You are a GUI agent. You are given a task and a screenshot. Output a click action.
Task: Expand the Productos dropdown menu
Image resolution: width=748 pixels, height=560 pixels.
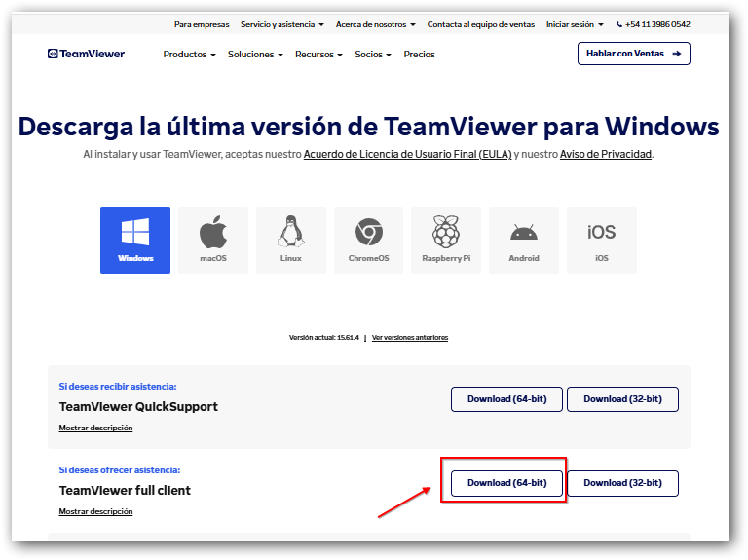click(189, 55)
